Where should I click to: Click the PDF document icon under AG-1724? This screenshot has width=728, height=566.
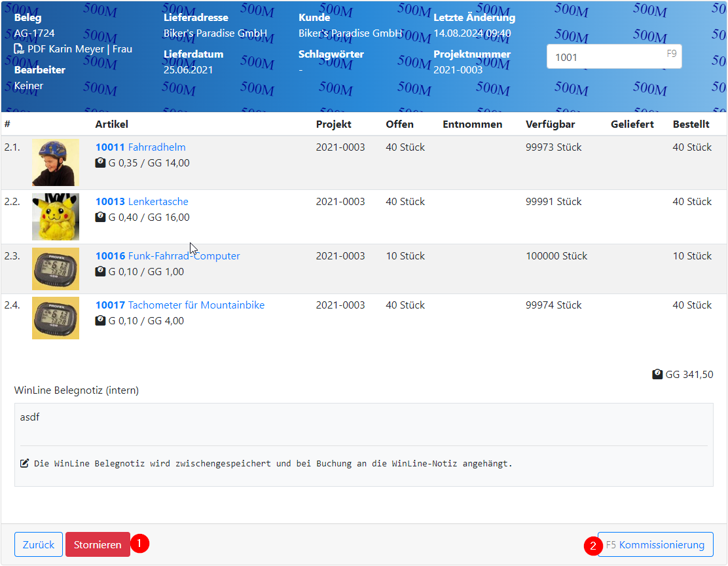[x=19, y=49]
